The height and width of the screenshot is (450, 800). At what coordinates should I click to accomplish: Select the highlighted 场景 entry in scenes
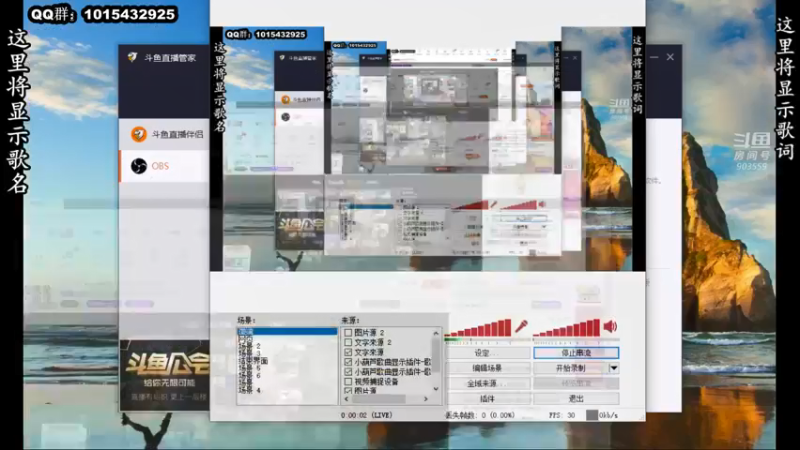click(287, 332)
